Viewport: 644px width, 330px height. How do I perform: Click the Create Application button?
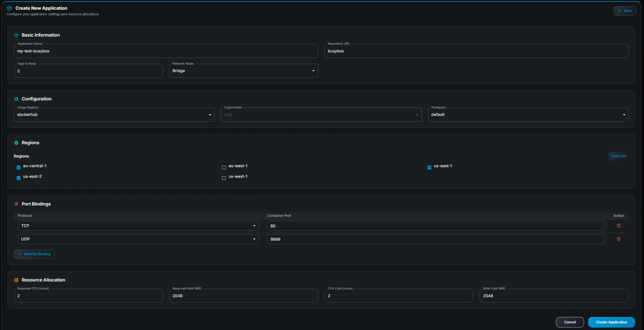pyautogui.click(x=611, y=322)
